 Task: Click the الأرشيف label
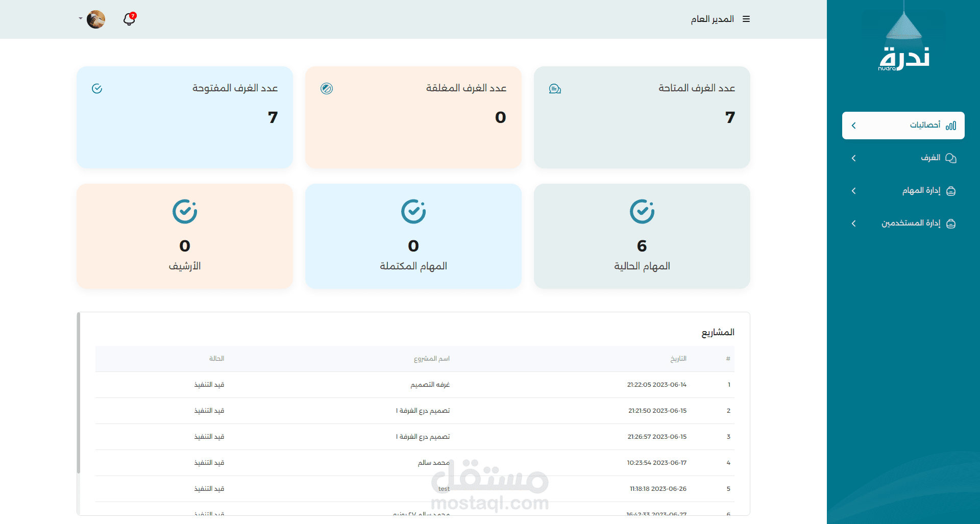point(185,266)
